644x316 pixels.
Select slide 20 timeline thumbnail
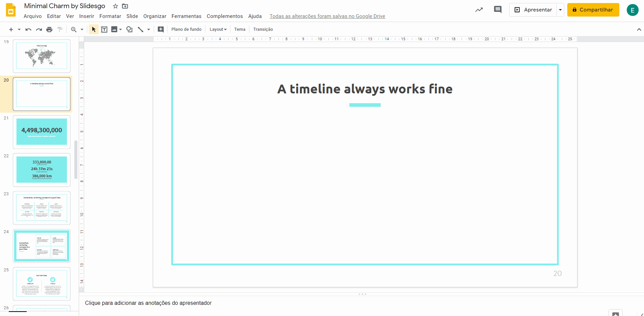click(42, 94)
